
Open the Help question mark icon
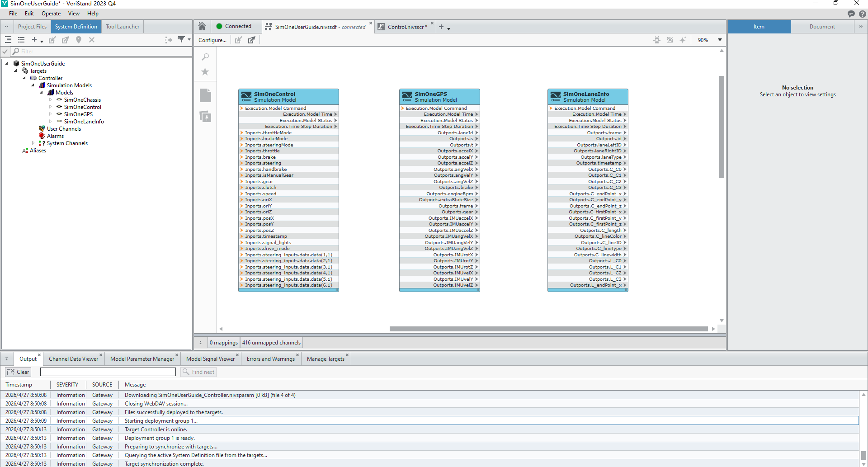point(863,14)
